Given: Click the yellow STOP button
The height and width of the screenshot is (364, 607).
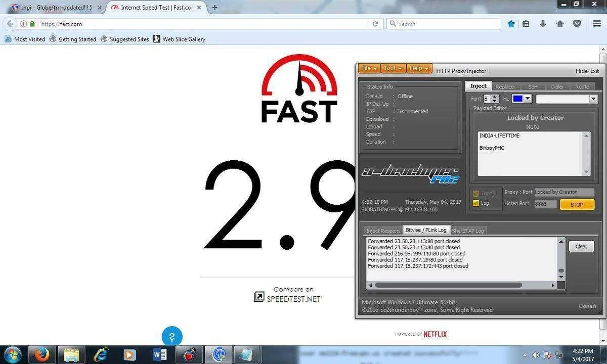Looking at the screenshot, I should pyautogui.click(x=577, y=205).
